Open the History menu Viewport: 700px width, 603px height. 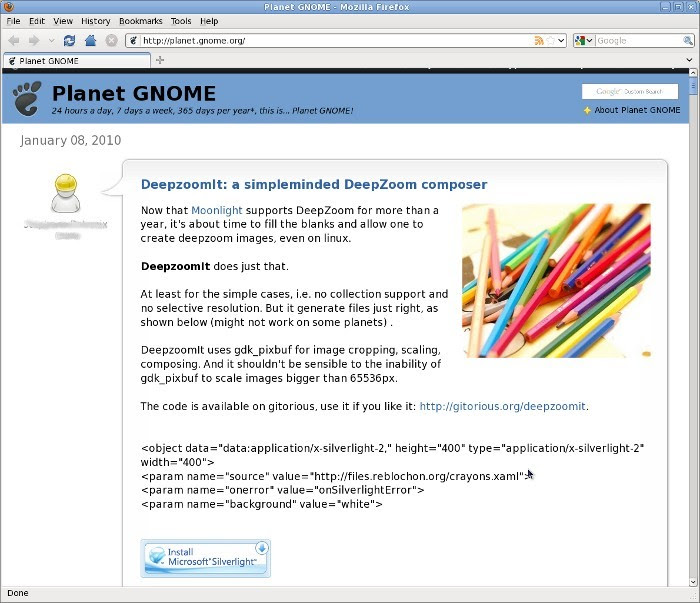point(96,21)
